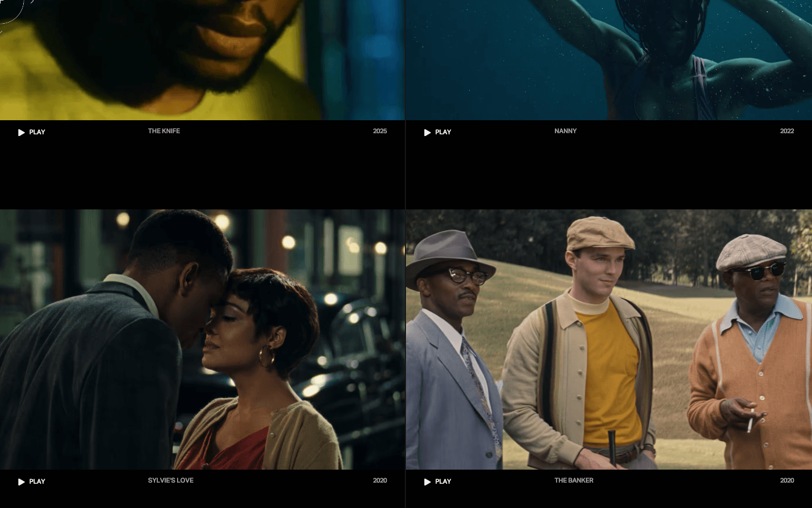This screenshot has height=508, width=812.
Task: Click the play triangle for Sylvie's Love
Action: (x=21, y=482)
